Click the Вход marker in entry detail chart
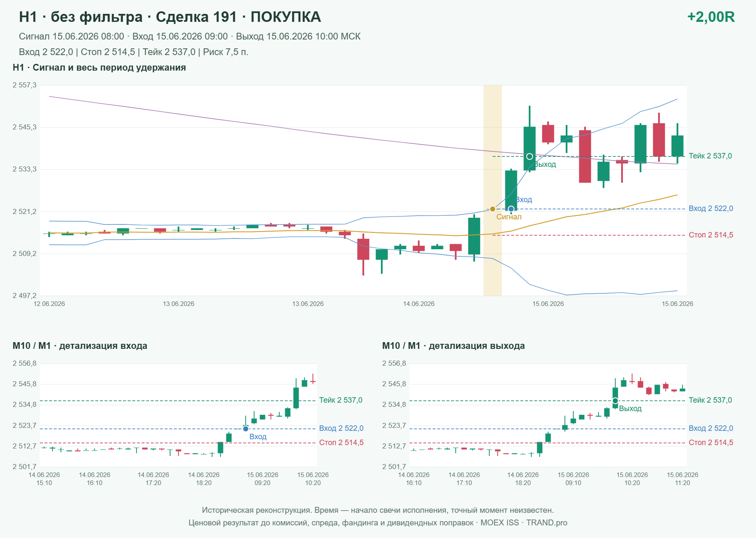The height and width of the screenshot is (538, 756). [246, 429]
